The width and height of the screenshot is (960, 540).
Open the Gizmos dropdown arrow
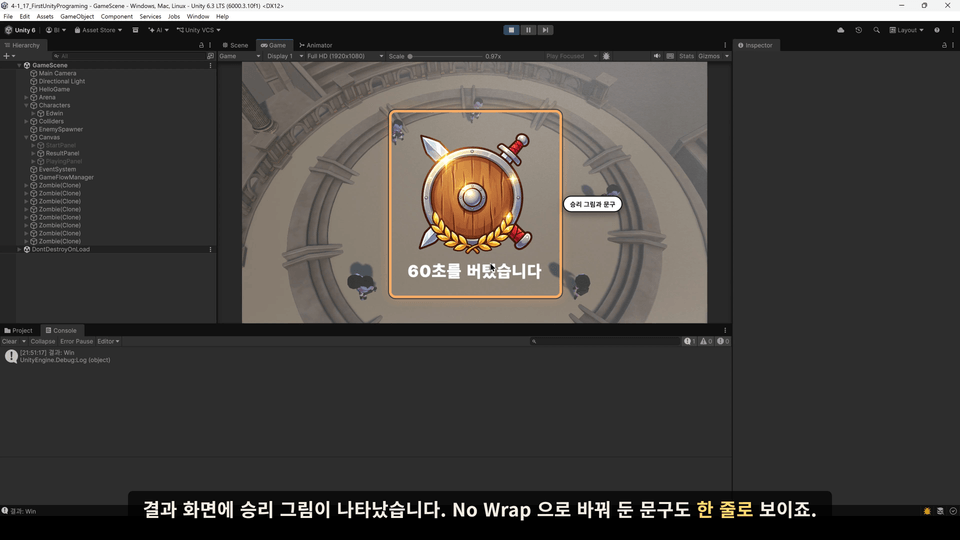tap(727, 56)
